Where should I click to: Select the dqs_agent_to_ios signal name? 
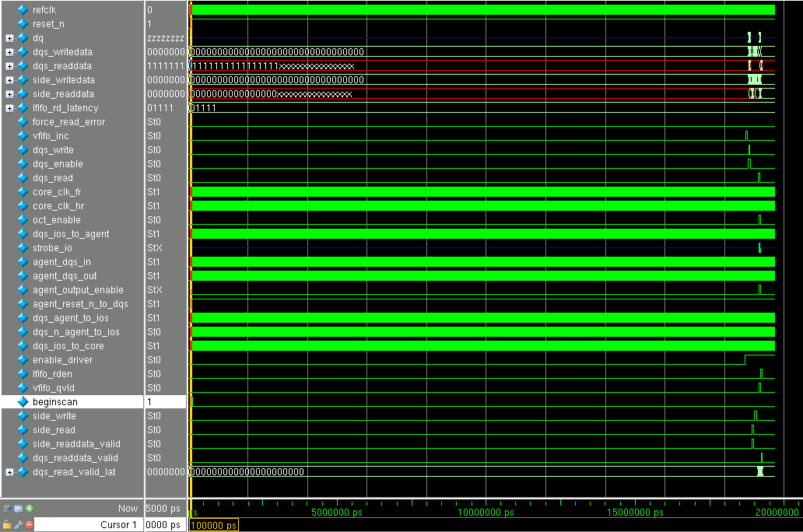[71, 318]
